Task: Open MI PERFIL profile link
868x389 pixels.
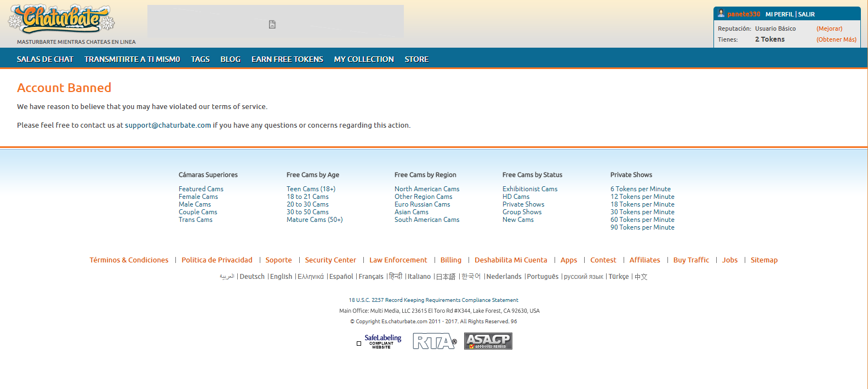Action: click(x=779, y=14)
